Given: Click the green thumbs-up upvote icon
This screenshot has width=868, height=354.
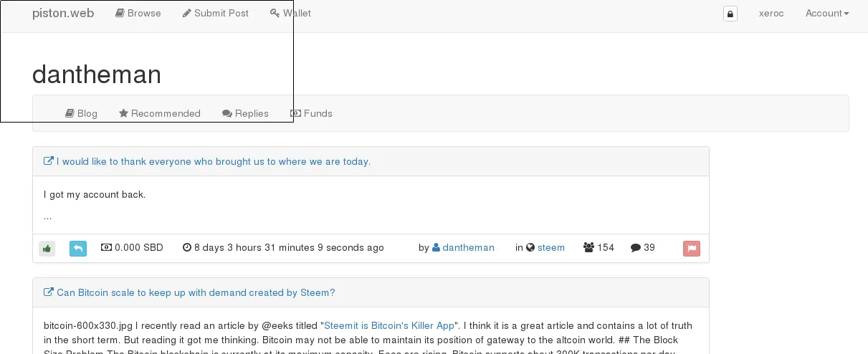Looking at the screenshot, I should click(47, 249).
